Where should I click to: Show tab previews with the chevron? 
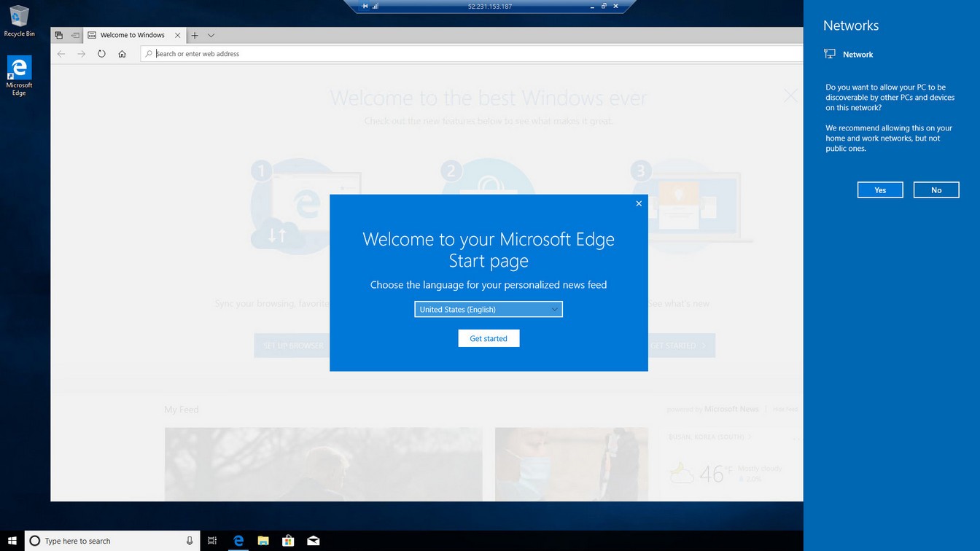coord(211,35)
